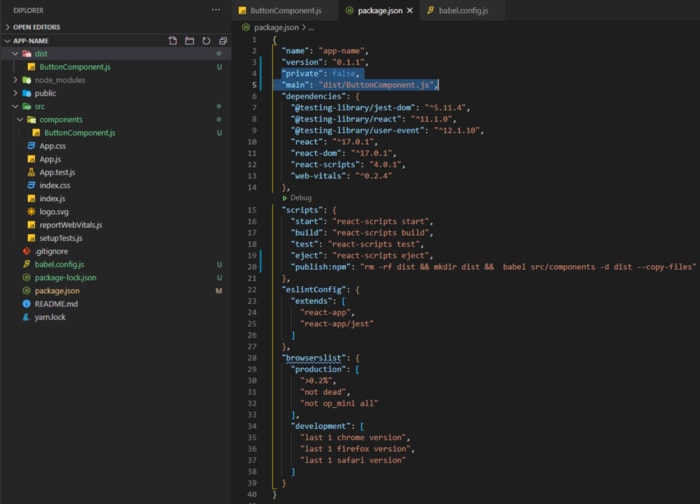Open index.js file in explorer

(52, 199)
